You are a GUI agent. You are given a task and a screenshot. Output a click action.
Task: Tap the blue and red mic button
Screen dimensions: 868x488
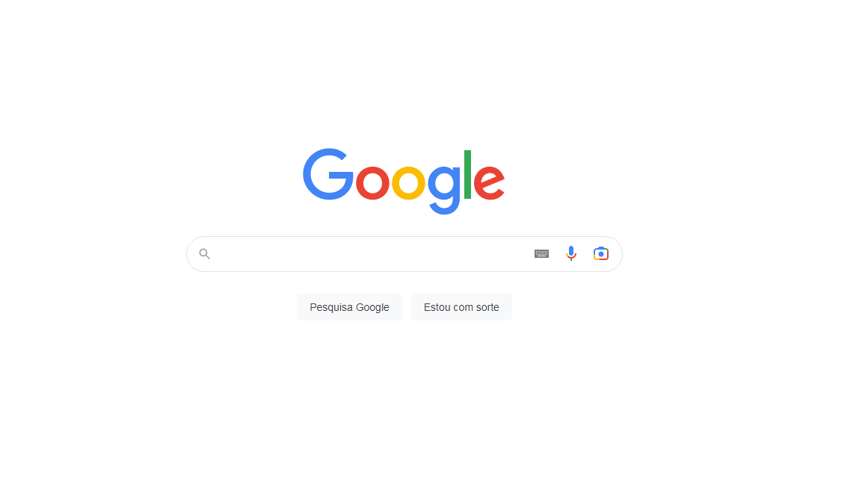(570, 253)
